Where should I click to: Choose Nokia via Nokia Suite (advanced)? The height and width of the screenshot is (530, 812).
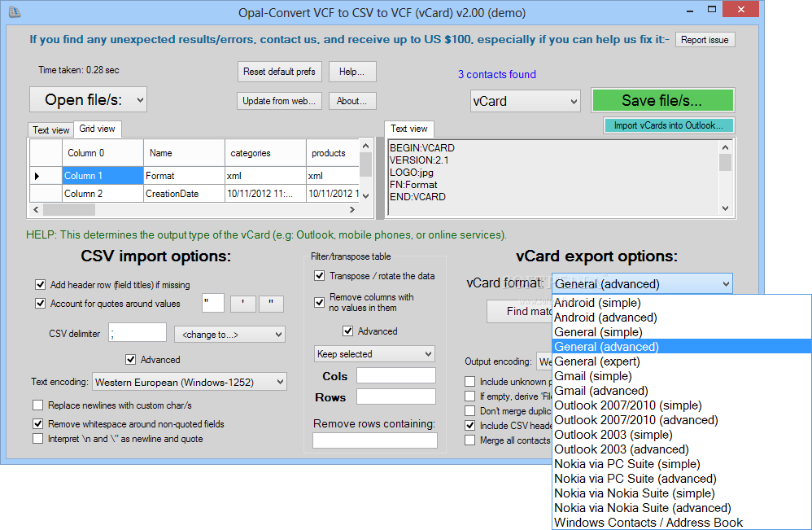pyautogui.click(x=682, y=508)
